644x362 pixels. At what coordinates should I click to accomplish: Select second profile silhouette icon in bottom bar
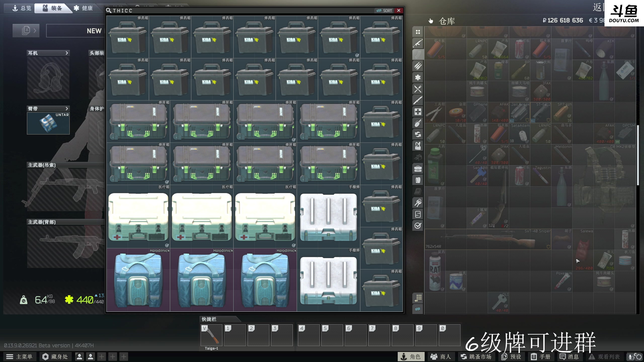91,357
